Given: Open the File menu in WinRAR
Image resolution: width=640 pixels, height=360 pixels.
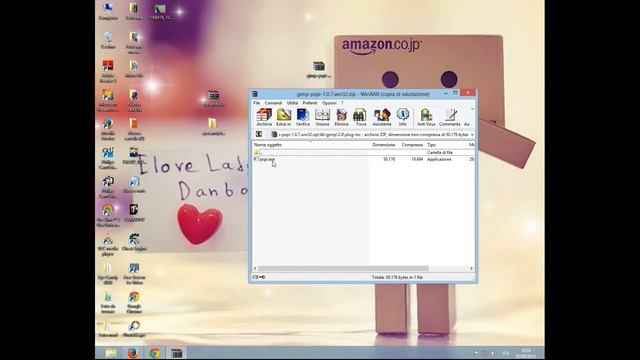Looking at the screenshot, I should click(x=257, y=103).
